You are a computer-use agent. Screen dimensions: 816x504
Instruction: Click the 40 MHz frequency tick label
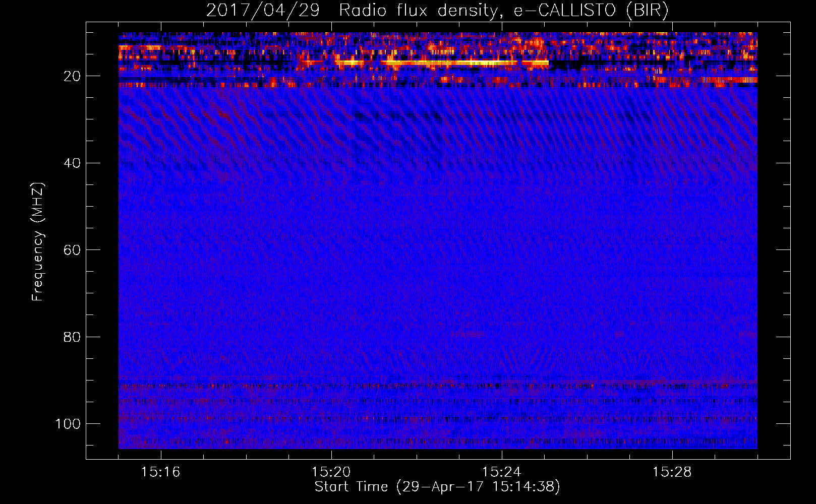pyautogui.click(x=72, y=163)
